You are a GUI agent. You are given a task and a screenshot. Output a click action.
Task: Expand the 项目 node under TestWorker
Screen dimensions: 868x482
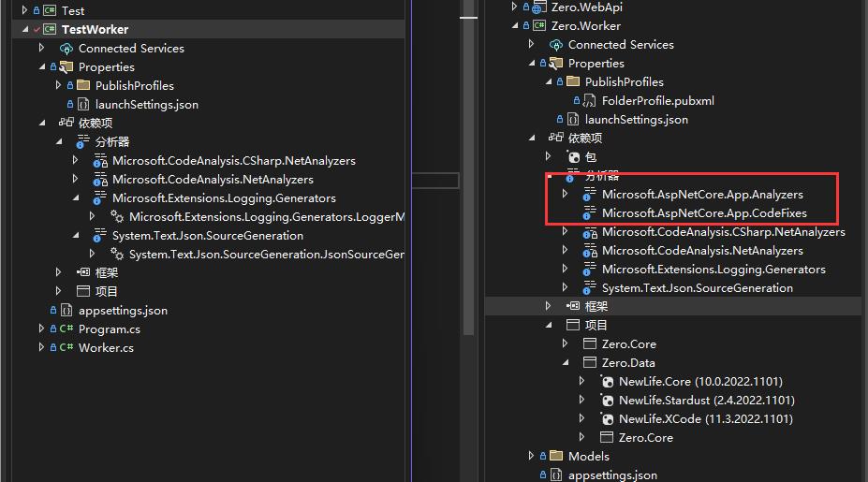pyautogui.click(x=58, y=291)
